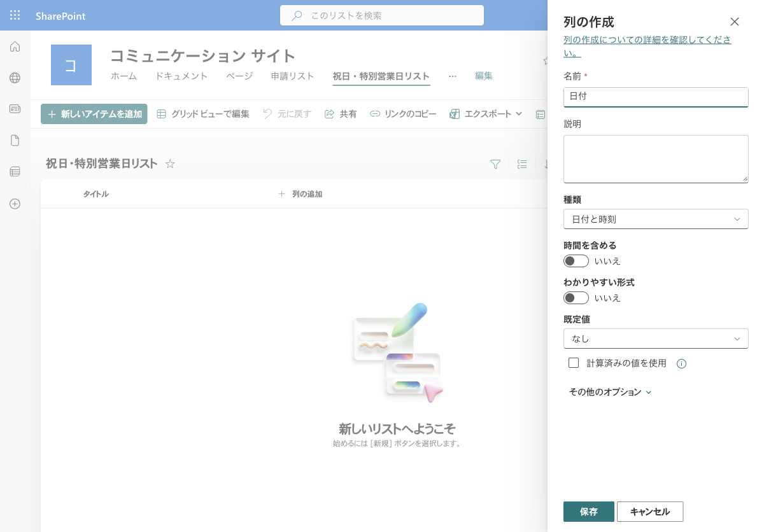This screenshot has width=764, height=532.
Task: Click the 説明 text area
Action: click(656, 159)
